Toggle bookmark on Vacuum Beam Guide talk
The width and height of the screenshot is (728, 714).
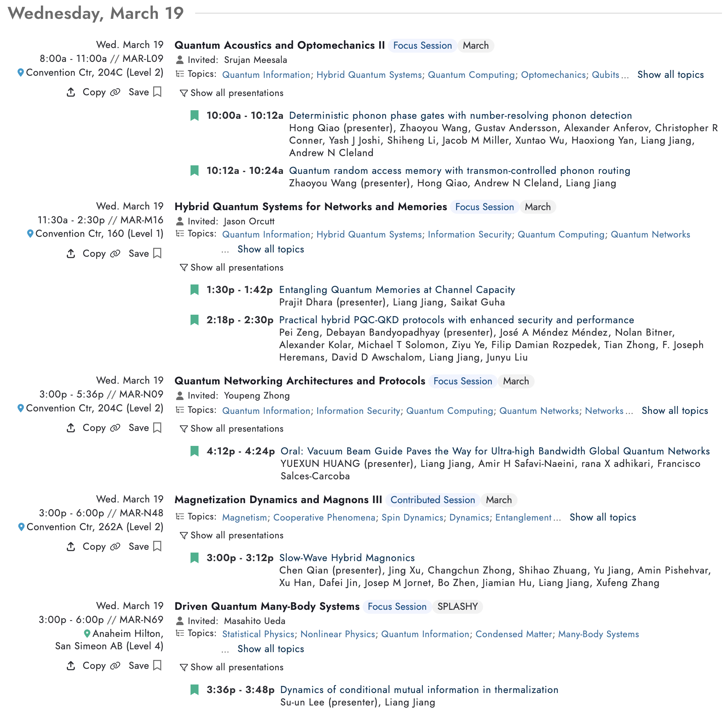(x=194, y=451)
